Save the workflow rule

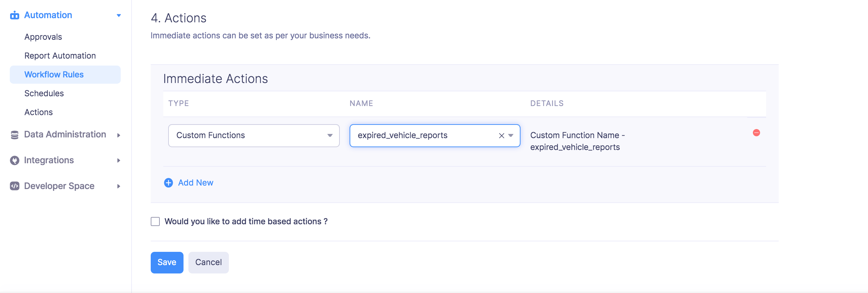point(167,262)
